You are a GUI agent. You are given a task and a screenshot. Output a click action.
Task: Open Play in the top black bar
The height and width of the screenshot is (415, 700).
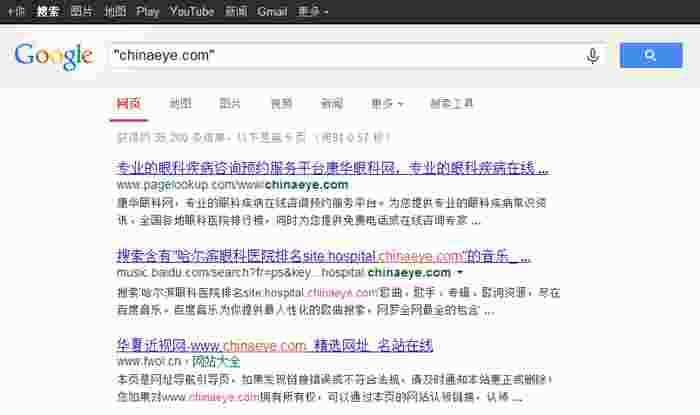[148, 12]
